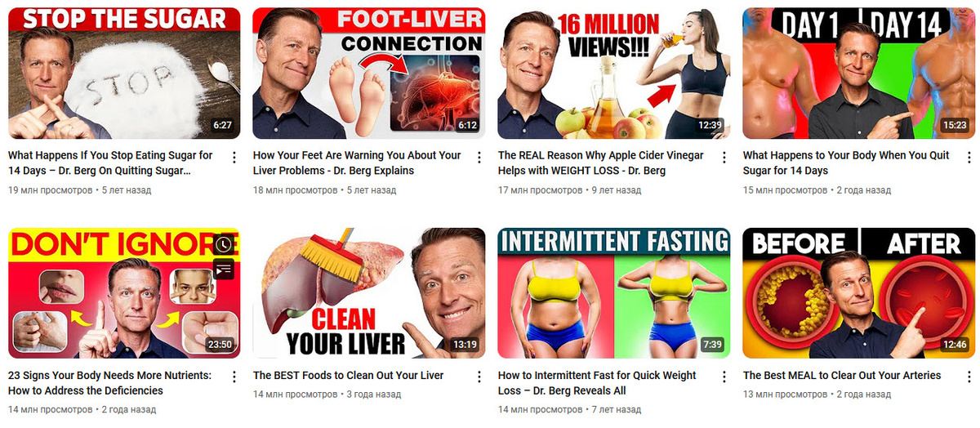Image resolution: width=980 pixels, height=428 pixels.
Task: Open three-dot menu for Quit Sugar 14 Days video
Action: point(969,157)
